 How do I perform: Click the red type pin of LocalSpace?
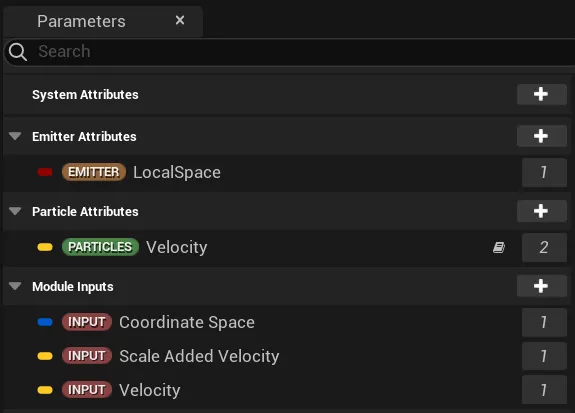point(45,172)
